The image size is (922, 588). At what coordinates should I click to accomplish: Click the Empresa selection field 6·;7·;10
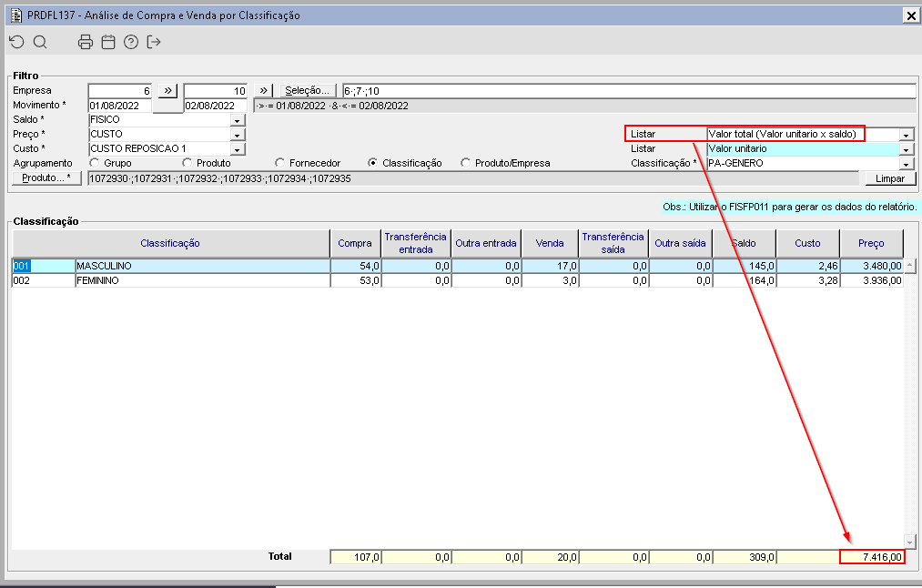[x=629, y=90]
